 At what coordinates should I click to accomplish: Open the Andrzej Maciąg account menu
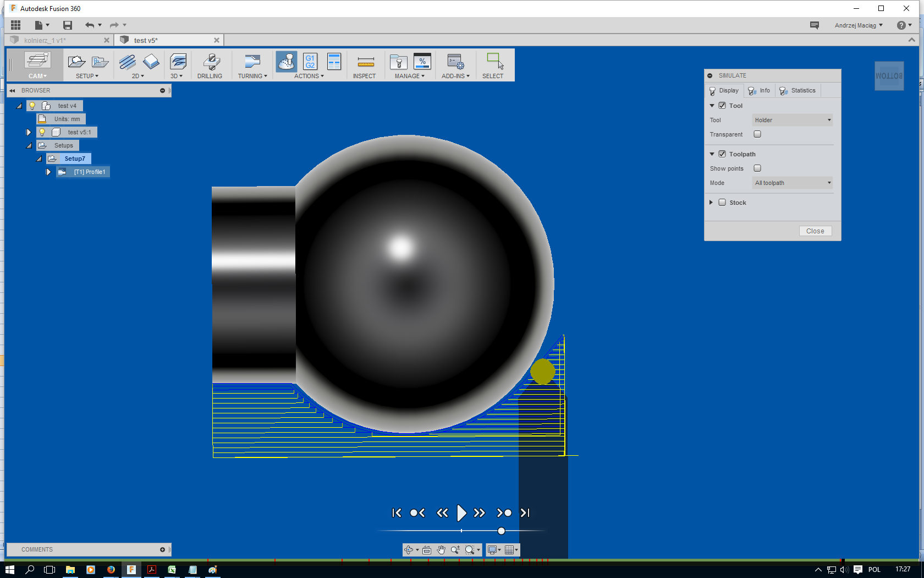click(858, 25)
